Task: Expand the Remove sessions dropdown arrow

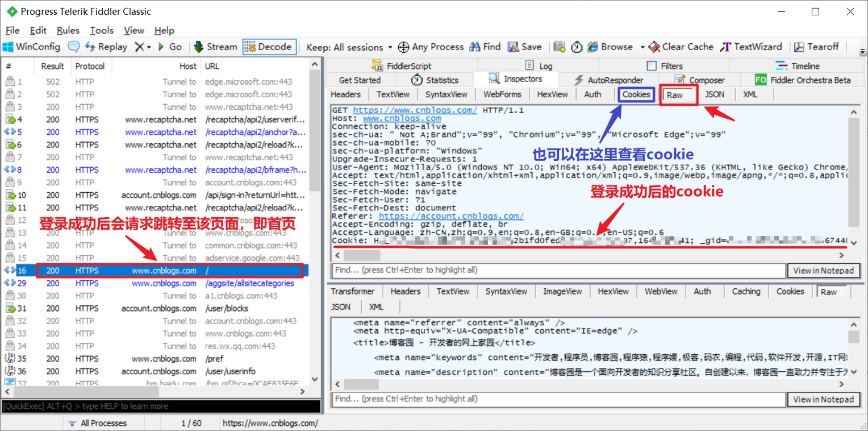Action: point(149,47)
